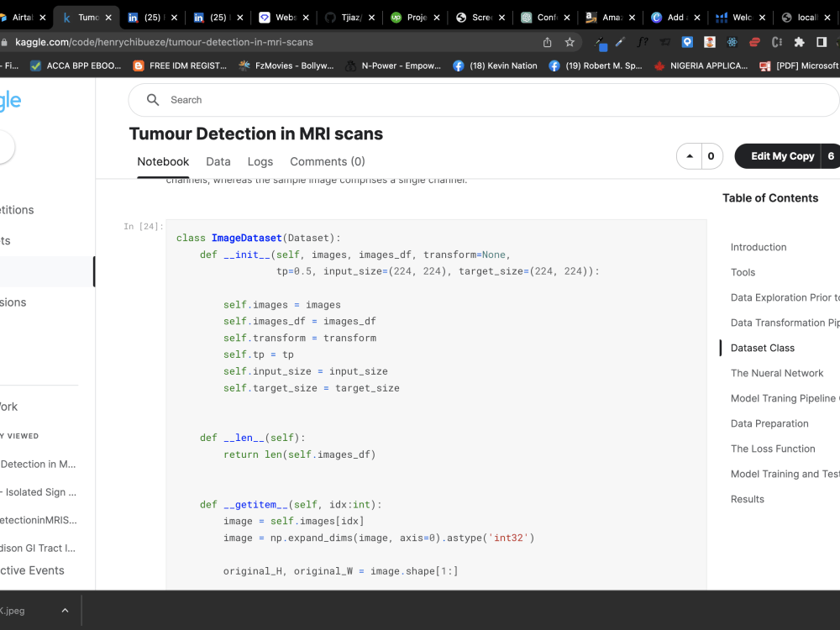Click the copy count 6 button

(831, 156)
